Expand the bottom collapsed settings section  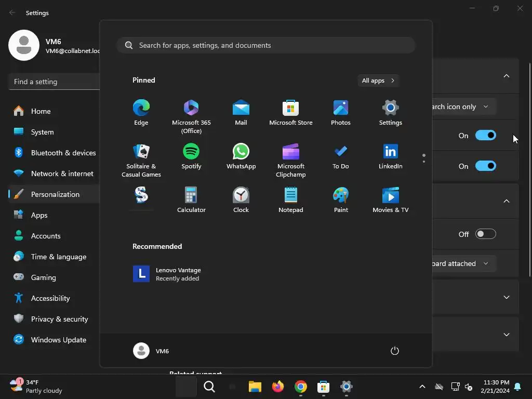click(x=506, y=335)
